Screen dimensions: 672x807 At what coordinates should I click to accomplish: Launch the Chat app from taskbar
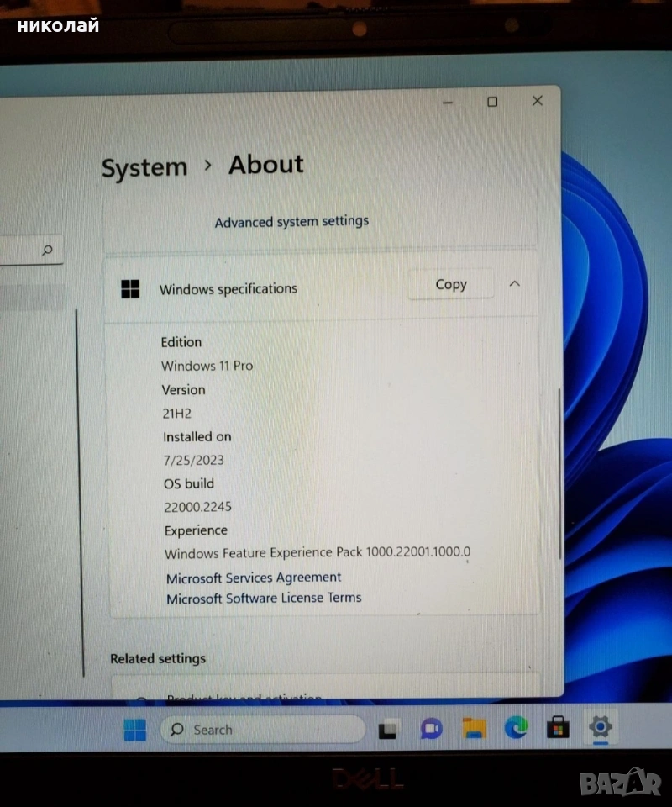[431, 728]
